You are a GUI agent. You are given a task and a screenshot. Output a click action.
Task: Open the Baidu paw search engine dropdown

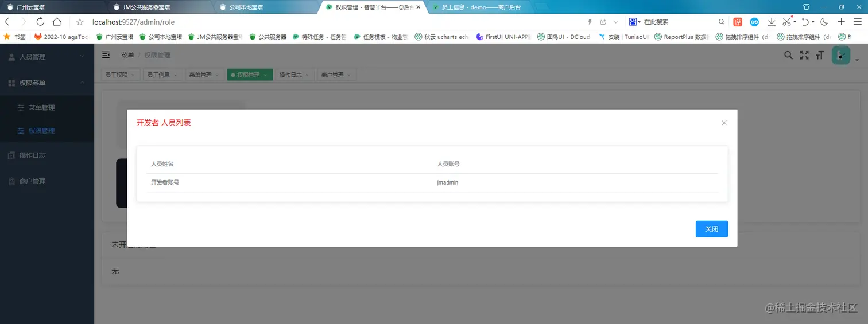click(x=634, y=22)
